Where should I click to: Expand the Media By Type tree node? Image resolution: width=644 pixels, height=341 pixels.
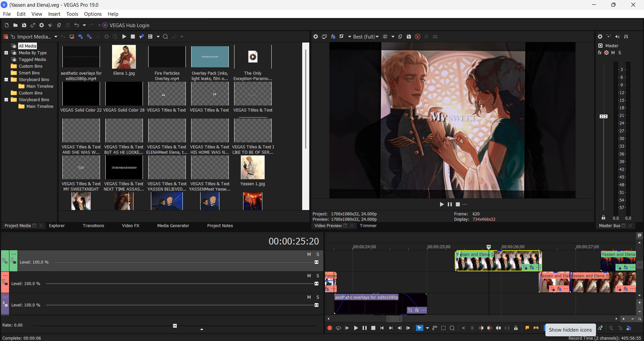coord(6,53)
